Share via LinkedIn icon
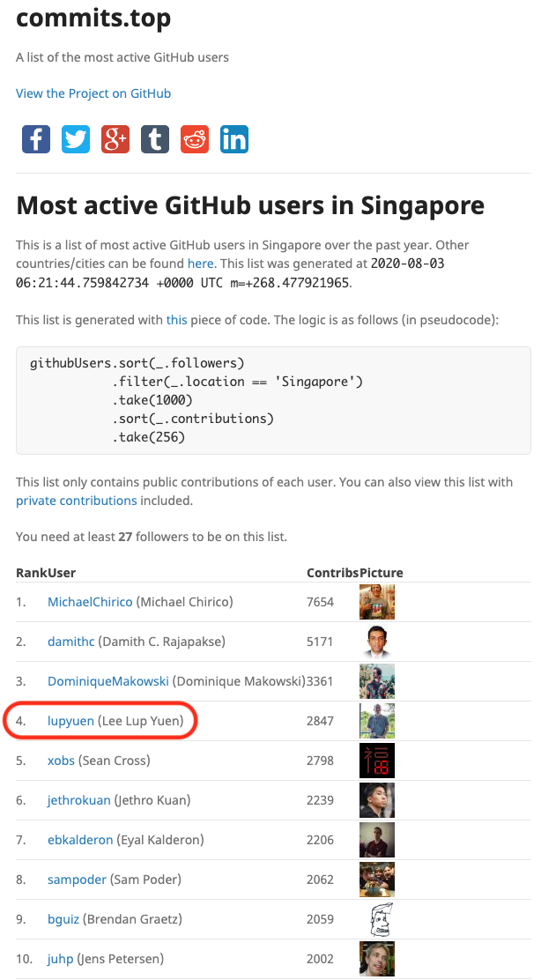Image resolution: width=541 pixels, height=980 pixels. [x=234, y=139]
